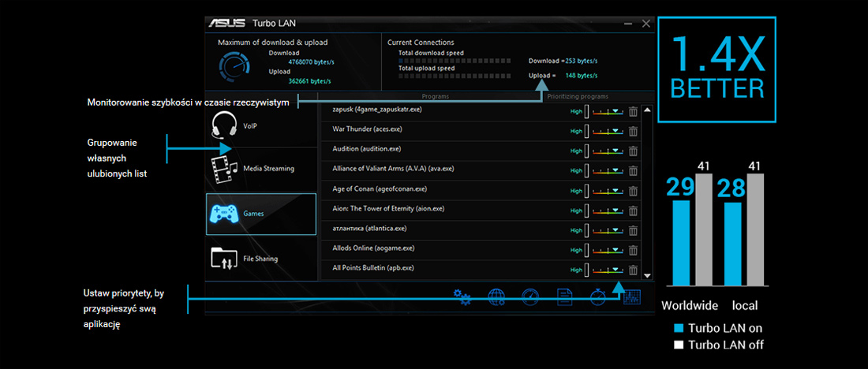The height and width of the screenshot is (369, 868).
Task: Switch to Media Streaming category
Action: 260,169
